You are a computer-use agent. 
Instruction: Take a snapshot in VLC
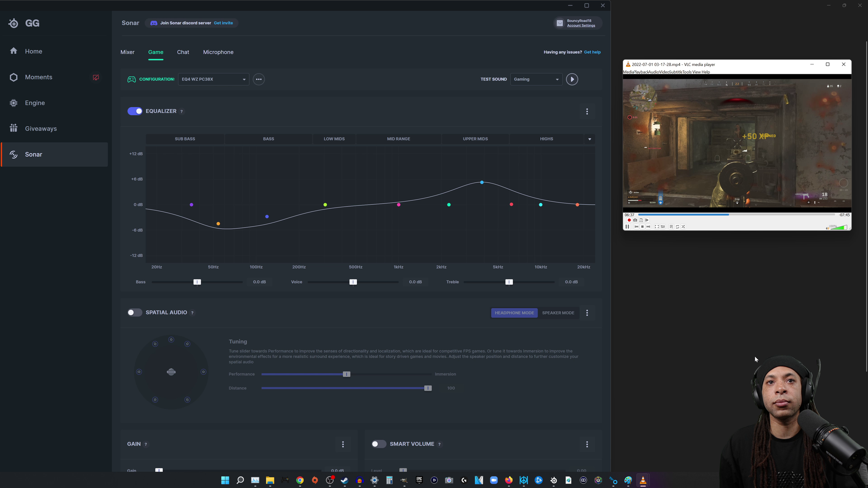coord(635,220)
